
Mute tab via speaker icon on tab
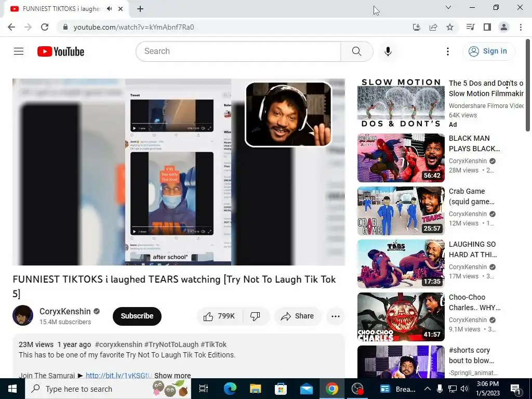pyautogui.click(x=109, y=9)
